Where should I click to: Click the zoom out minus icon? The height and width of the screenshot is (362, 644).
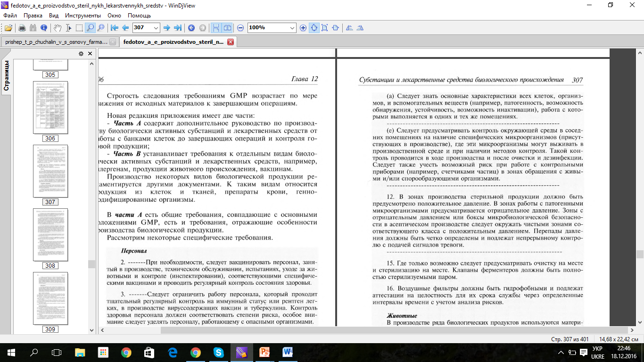click(x=240, y=27)
